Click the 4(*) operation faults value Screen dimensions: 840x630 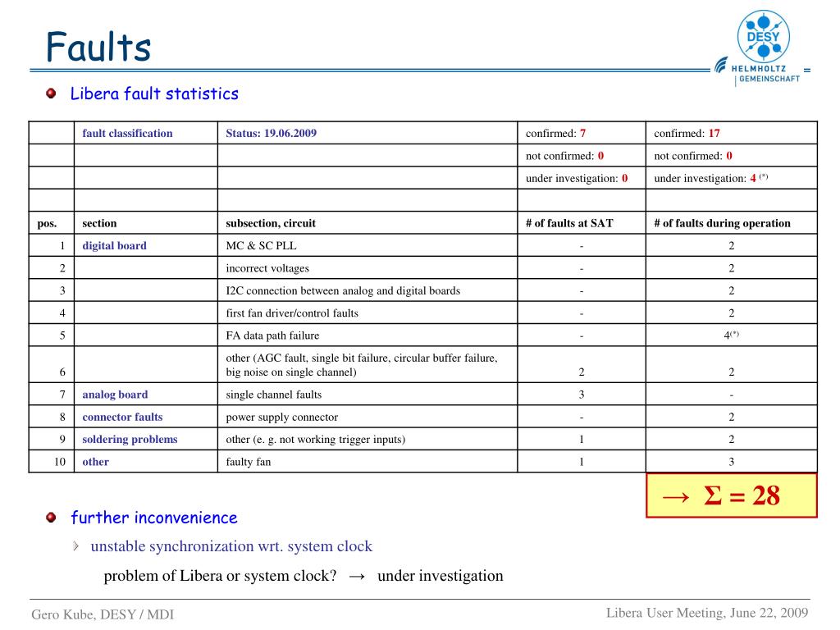[x=732, y=336]
